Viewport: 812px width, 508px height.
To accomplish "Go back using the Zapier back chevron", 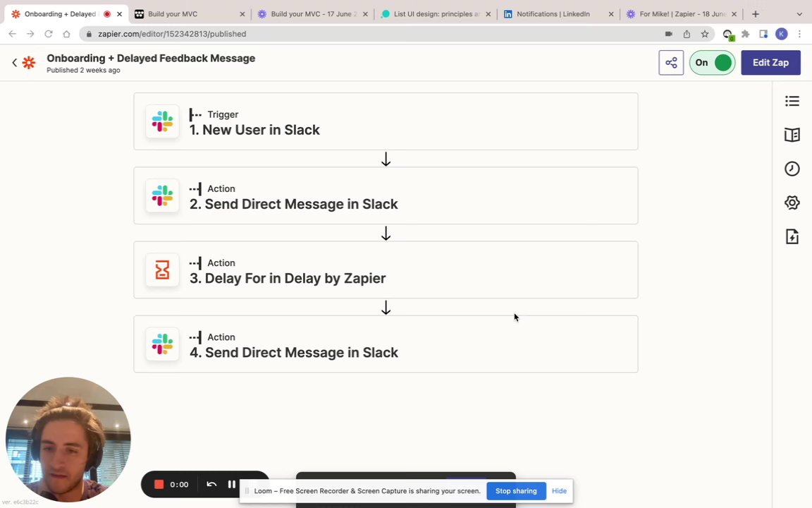I will click(15, 63).
